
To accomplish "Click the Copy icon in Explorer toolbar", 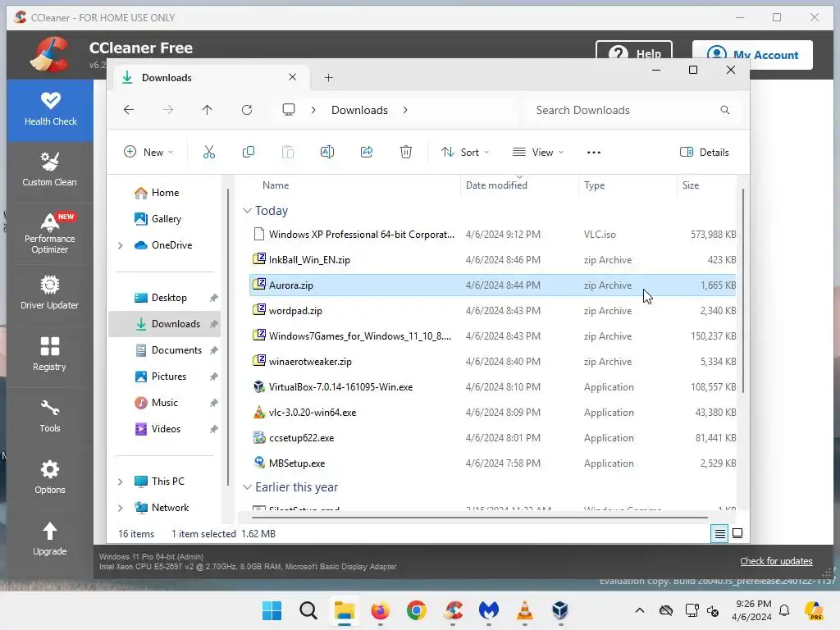I will 249,152.
